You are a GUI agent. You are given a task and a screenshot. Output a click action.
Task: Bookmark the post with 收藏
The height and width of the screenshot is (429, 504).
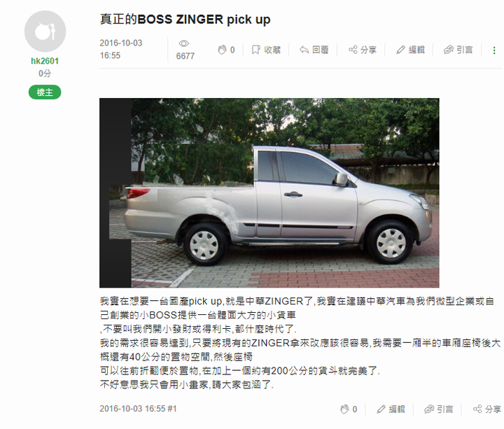[266, 50]
